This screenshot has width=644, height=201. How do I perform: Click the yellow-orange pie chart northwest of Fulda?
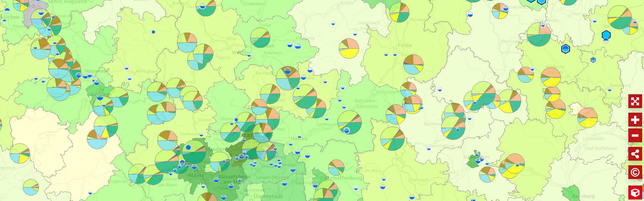(349, 48)
